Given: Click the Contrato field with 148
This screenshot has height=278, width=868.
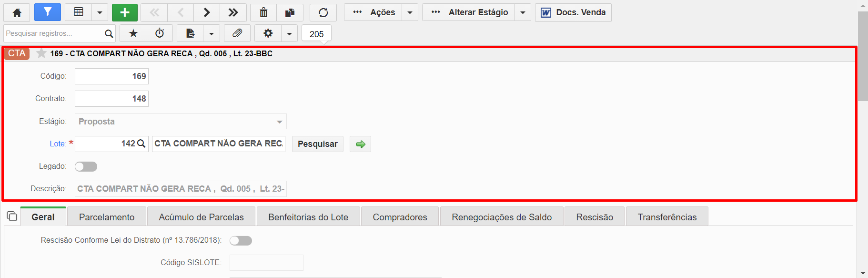Looking at the screenshot, I should coord(111,99).
